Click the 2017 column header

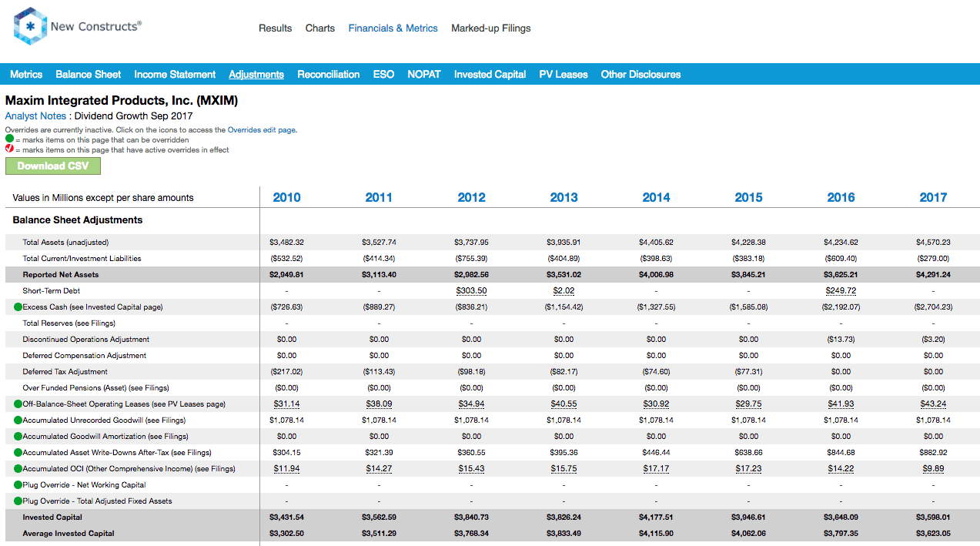click(933, 198)
